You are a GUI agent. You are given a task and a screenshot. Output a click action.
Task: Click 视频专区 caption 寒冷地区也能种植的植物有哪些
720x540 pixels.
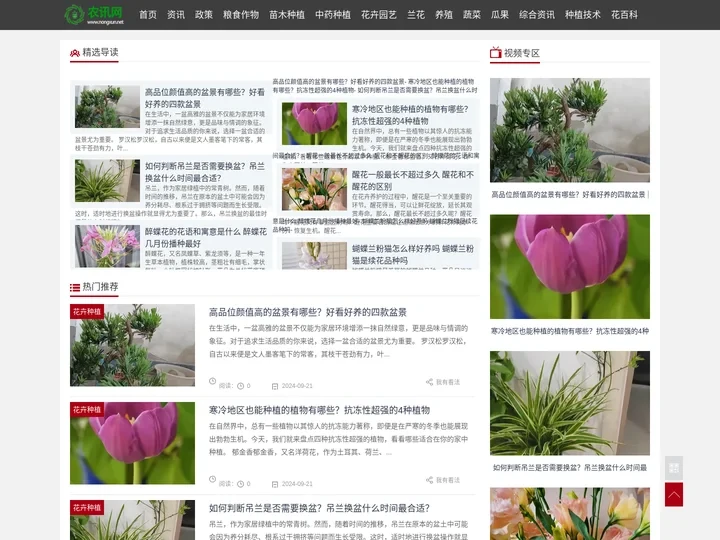tap(570, 331)
